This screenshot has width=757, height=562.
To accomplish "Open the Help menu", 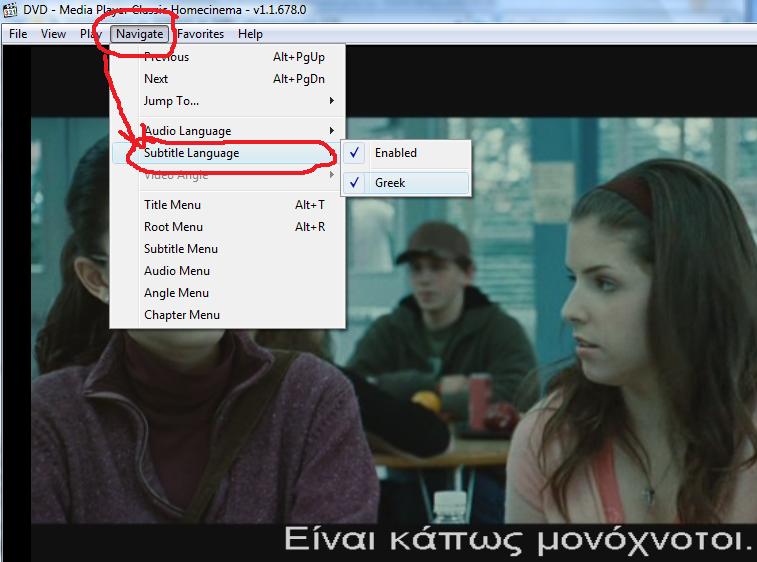I will pyautogui.click(x=250, y=34).
